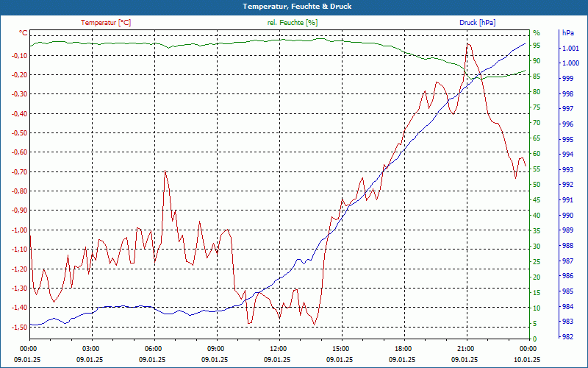Click the '°C' axis unit label
The width and height of the screenshot is (588, 368).
click(x=24, y=33)
